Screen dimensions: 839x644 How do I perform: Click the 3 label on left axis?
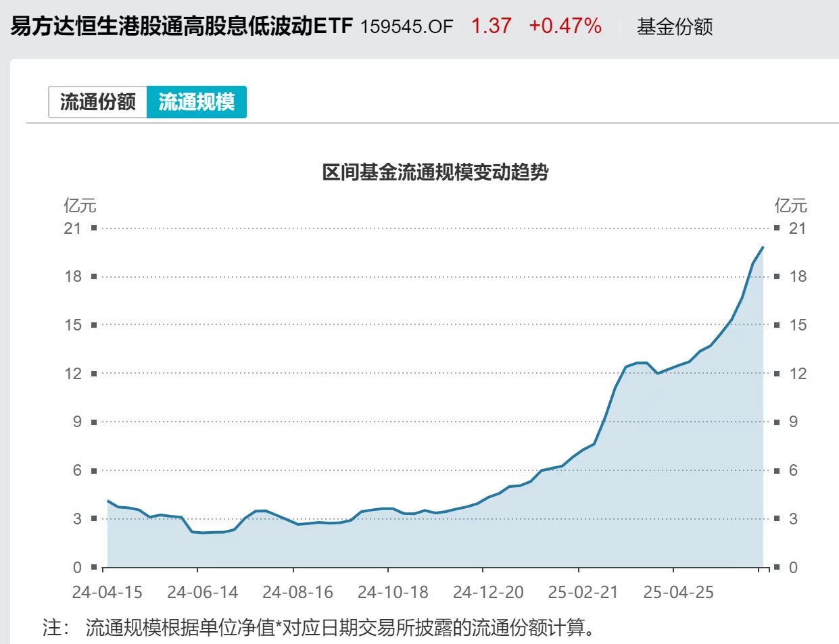pos(77,519)
